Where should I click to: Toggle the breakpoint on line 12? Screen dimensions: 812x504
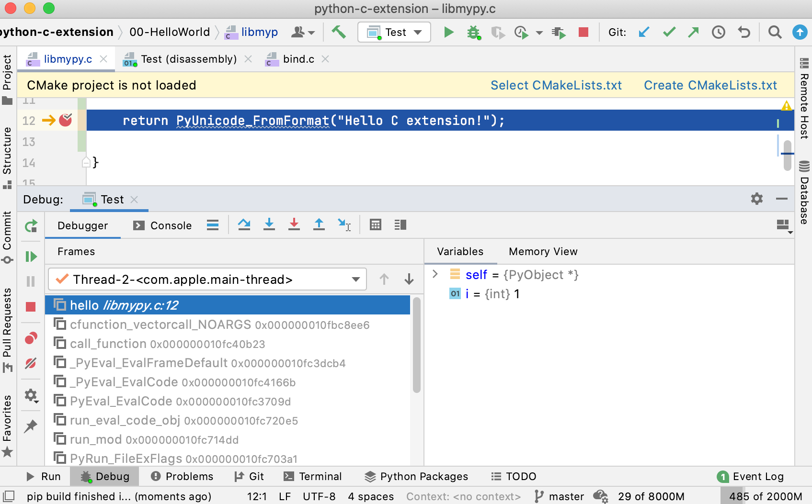pos(66,120)
